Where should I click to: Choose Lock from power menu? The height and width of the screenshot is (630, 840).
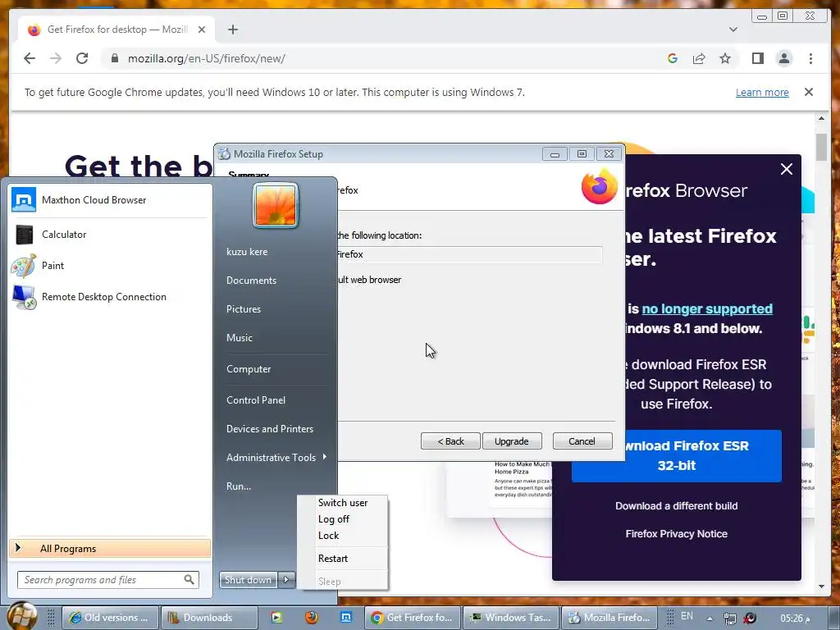pyautogui.click(x=328, y=535)
